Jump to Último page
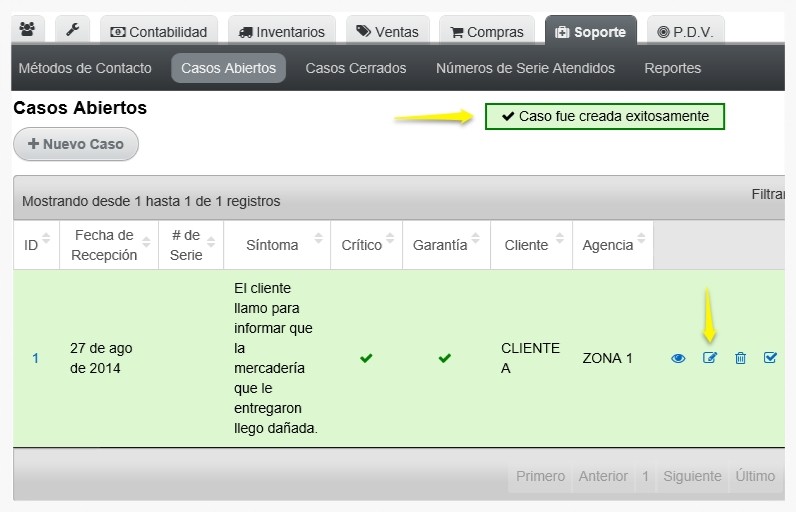Screen dimensions: 796x512 point(755,476)
